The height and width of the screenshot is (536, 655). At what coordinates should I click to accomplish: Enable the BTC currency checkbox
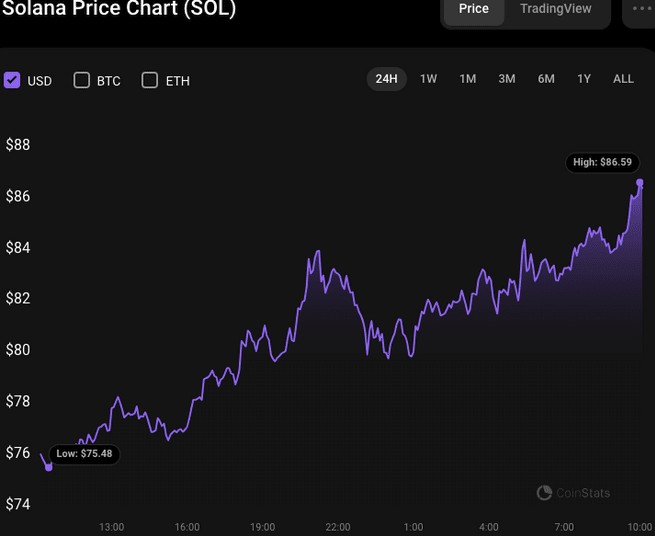click(x=82, y=80)
